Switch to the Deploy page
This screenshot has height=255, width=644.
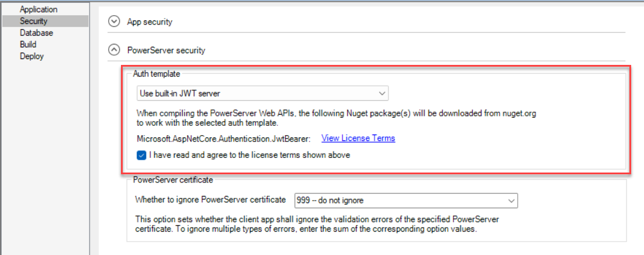pos(32,56)
